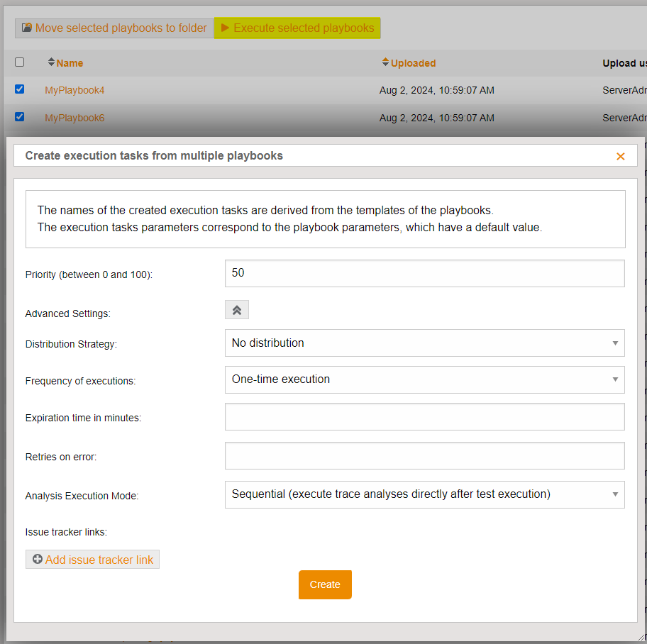
Task: Click the sort arrows icon beside Name
Action: point(51,62)
